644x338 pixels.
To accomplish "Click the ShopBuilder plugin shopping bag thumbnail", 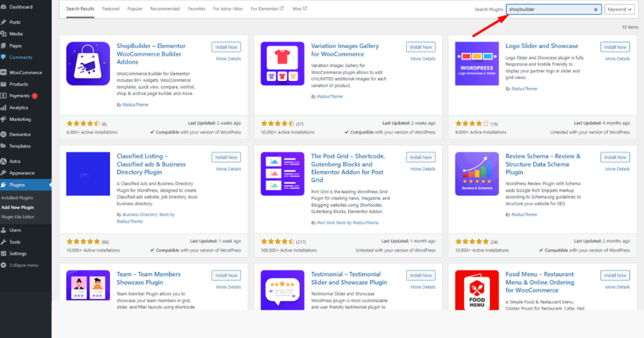I will [x=88, y=63].
